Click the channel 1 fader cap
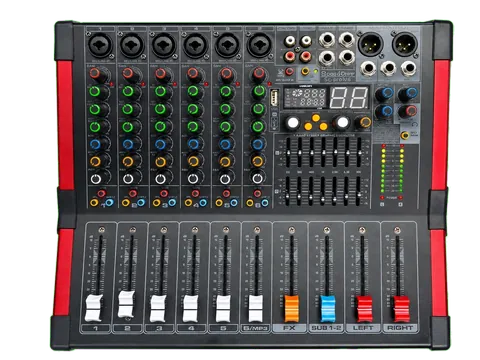The image size is (480, 360). (x=94, y=308)
